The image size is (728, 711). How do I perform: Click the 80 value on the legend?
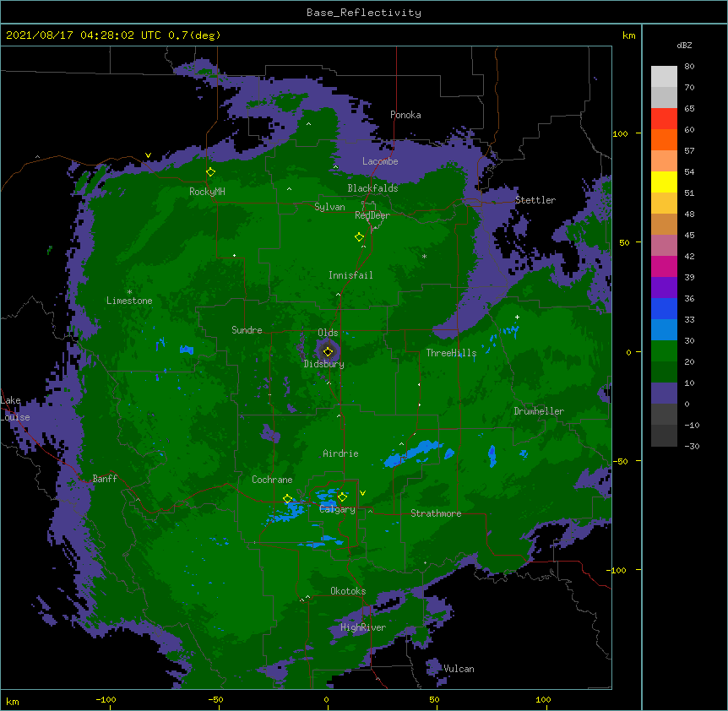tap(689, 67)
